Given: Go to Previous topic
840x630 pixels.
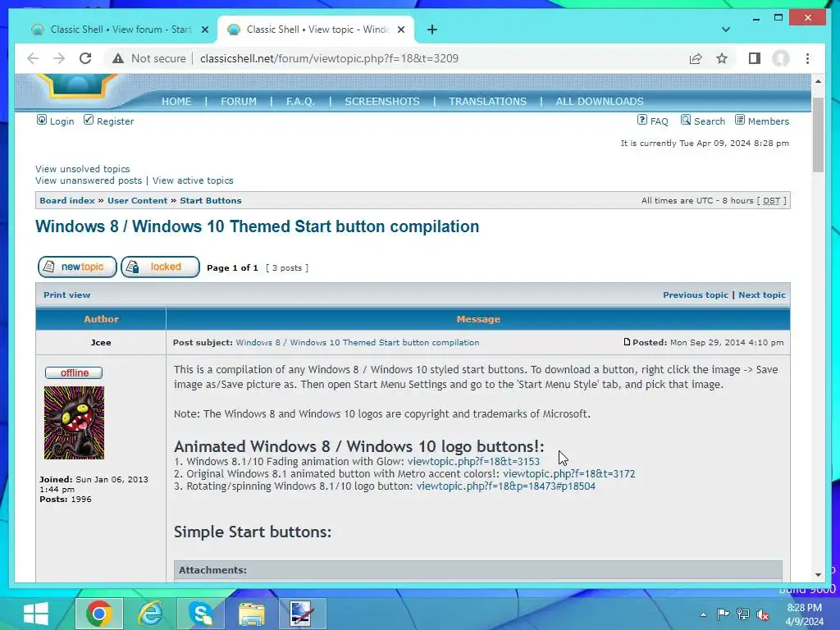Looking at the screenshot, I should [696, 294].
